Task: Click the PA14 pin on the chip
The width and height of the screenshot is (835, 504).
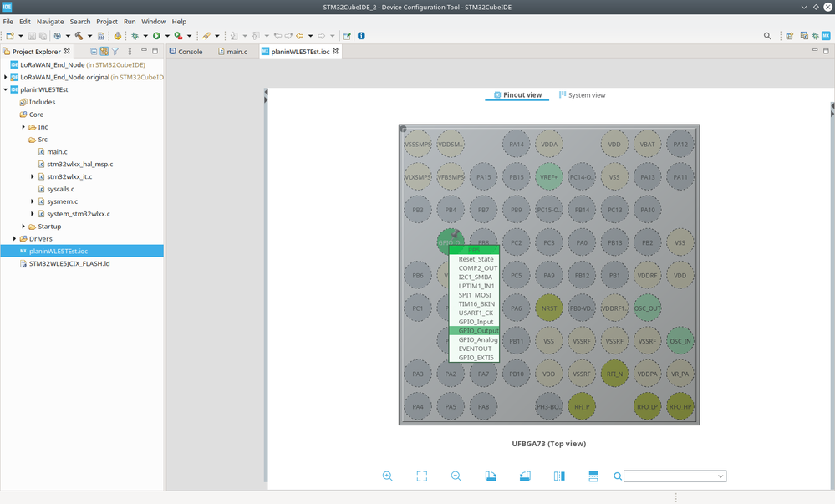Action: tap(516, 144)
